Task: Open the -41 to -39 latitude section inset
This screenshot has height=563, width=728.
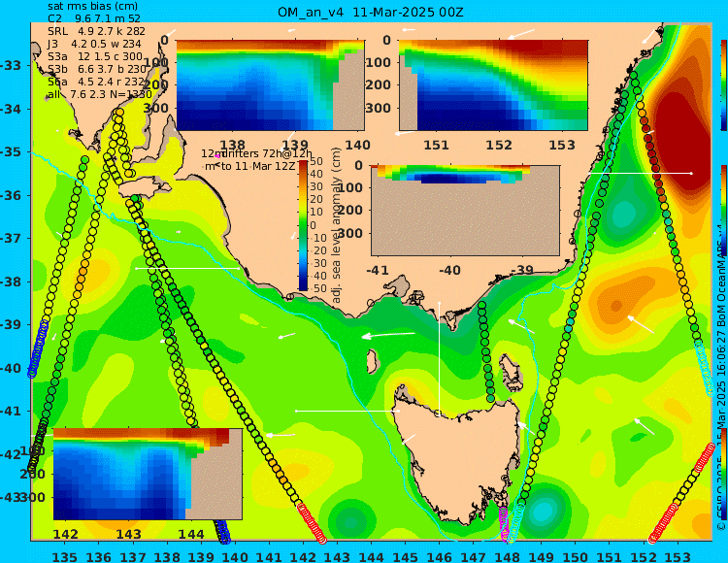Action: point(465,211)
